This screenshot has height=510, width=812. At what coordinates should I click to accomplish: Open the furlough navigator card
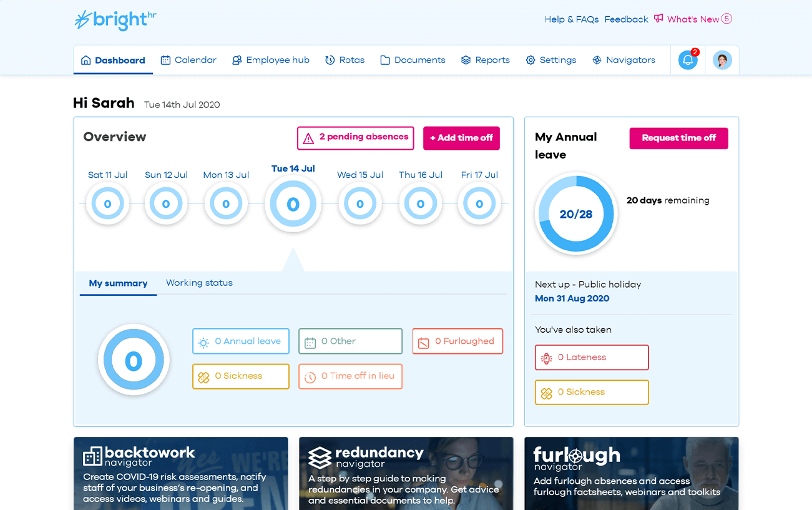[631, 473]
